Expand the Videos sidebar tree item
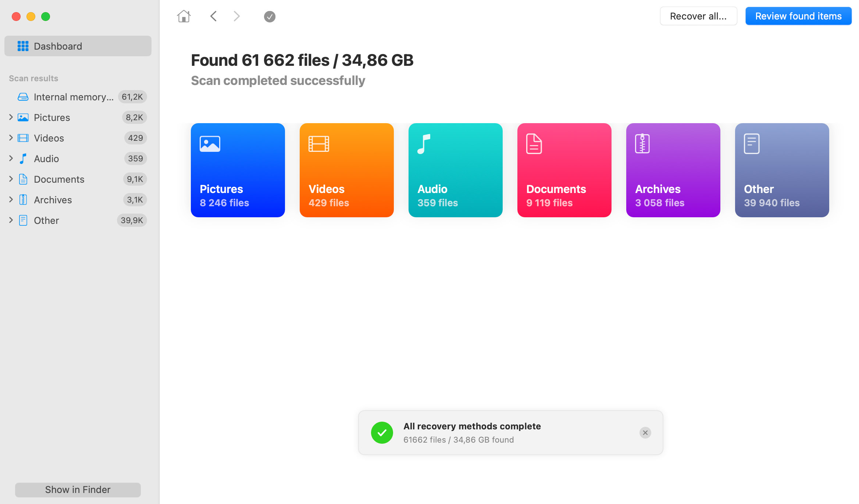The height and width of the screenshot is (504, 859). (10, 138)
